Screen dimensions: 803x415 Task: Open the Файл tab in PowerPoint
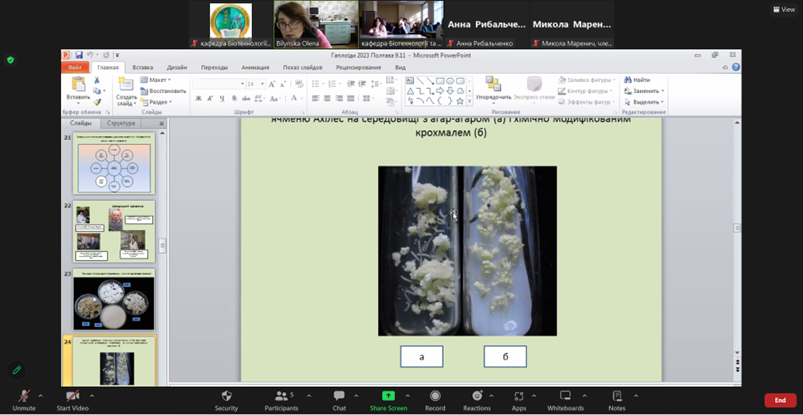pyautogui.click(x=75, y=67)
